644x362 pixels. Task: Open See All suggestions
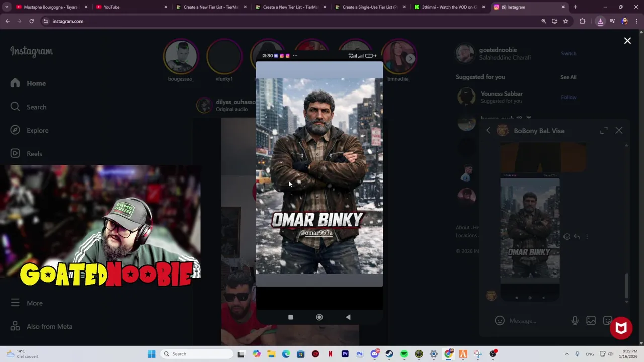pyautogui.click(x=569, y=77)
